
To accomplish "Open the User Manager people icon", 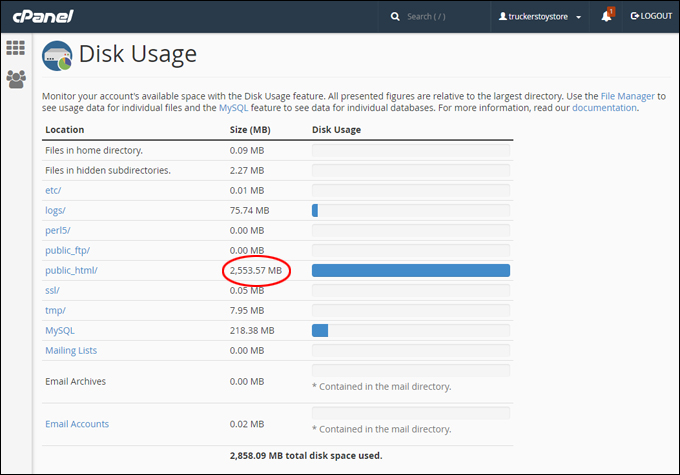I will coord(16,79).
